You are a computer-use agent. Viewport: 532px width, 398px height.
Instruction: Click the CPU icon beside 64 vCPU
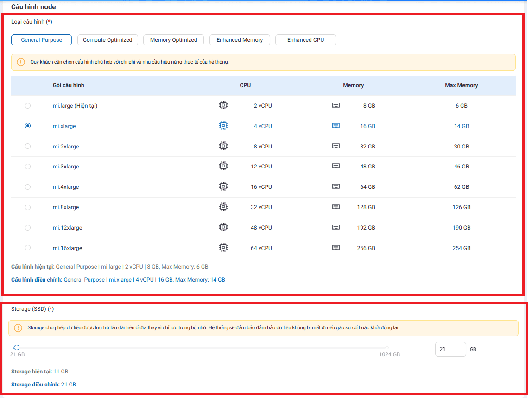223,248
